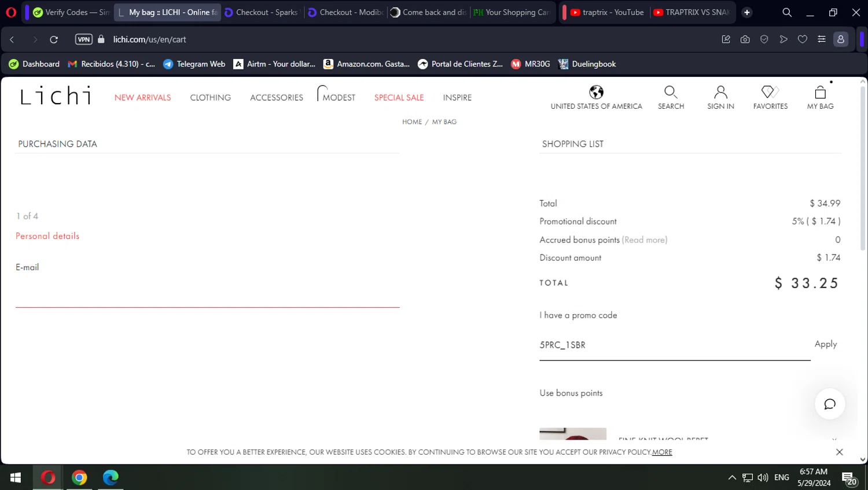Switch to the Your Shopping Cart tab

512,12
